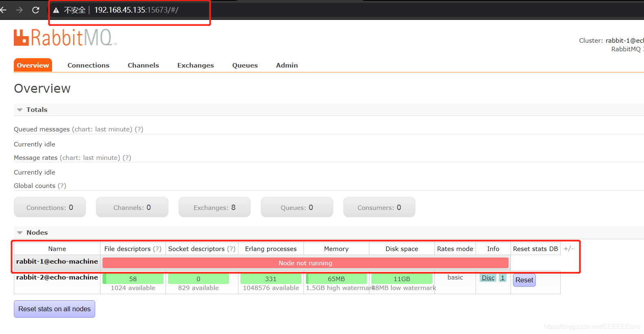
Task: Click the '829 available' text
Action: click(199, 288)
